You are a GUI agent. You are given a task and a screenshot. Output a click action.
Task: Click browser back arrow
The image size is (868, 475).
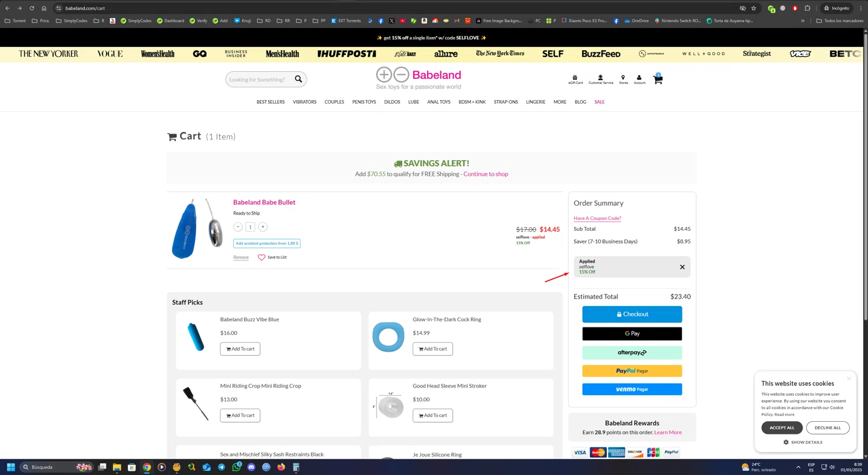8,8
